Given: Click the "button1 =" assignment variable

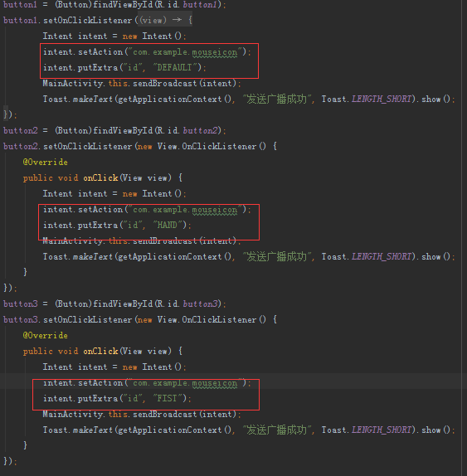Looking at the screenshot, I should tap(20, 4).
